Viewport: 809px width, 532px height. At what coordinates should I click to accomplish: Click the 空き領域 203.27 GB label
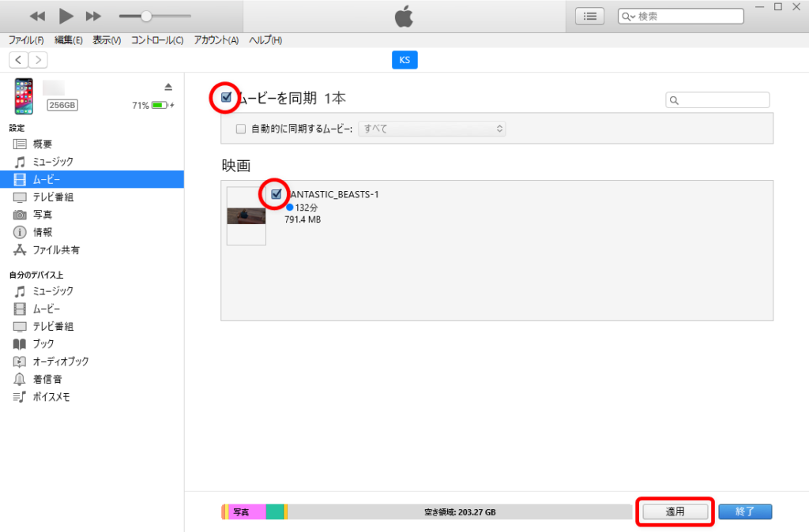[460, 512]
